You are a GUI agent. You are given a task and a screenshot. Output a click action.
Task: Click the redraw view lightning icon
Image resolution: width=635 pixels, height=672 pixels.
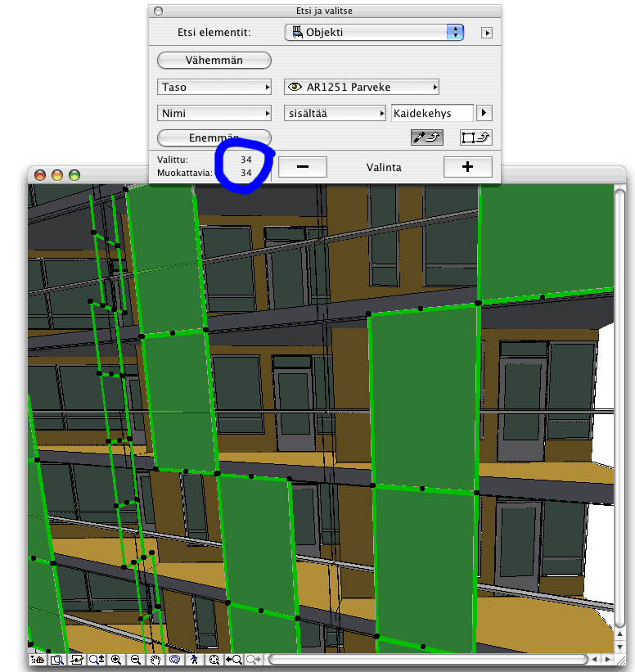click(77, 660)
